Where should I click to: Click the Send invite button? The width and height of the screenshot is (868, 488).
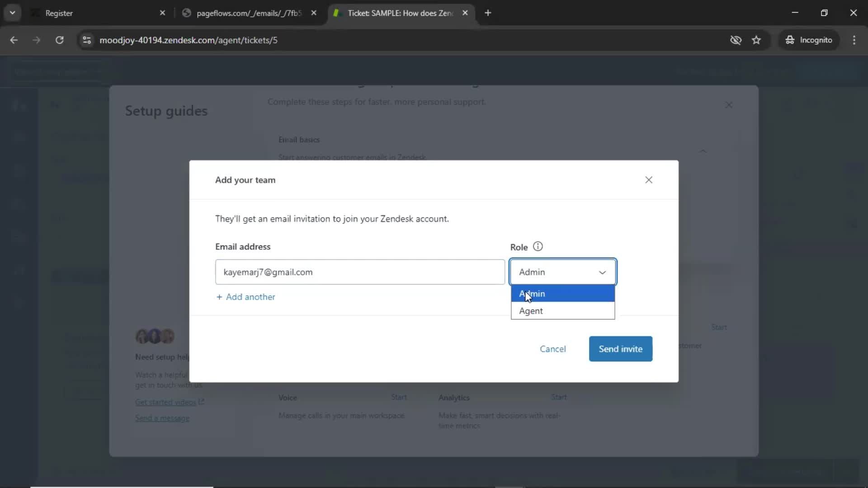coord(620,349)
